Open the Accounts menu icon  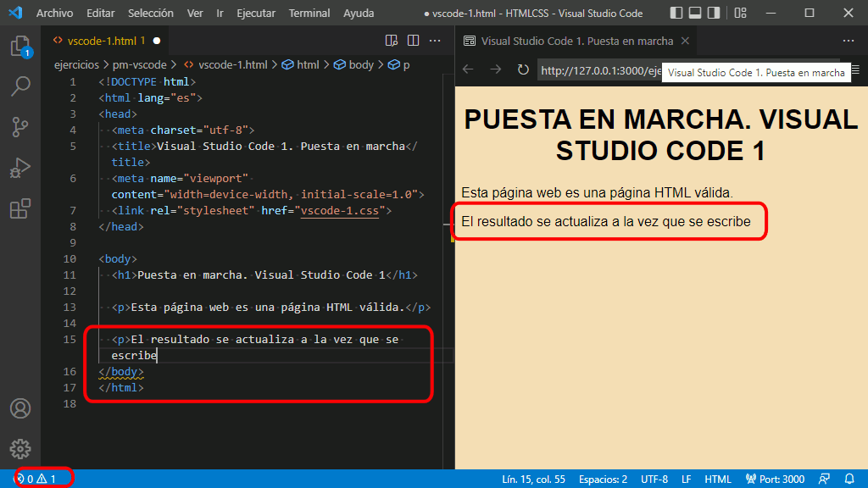pyautogui.click(x=20, y=408)
